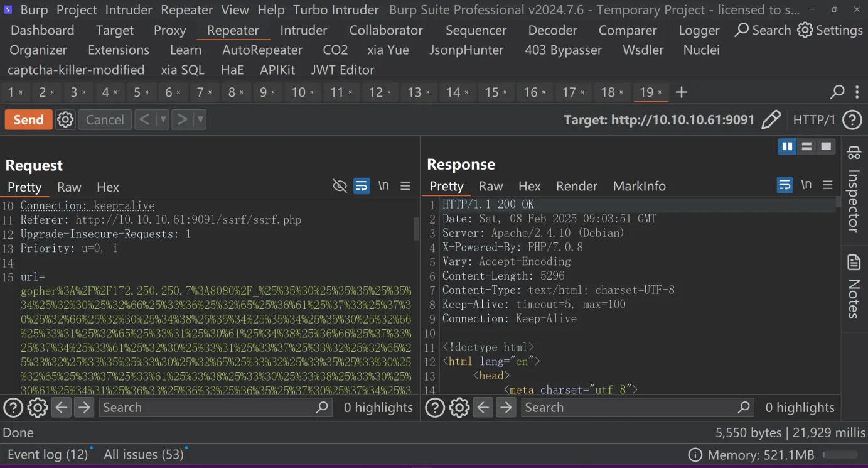The width and height of the screenshot is (868, 468).
Task: Open the Logger tab
Action: (699, 30)
